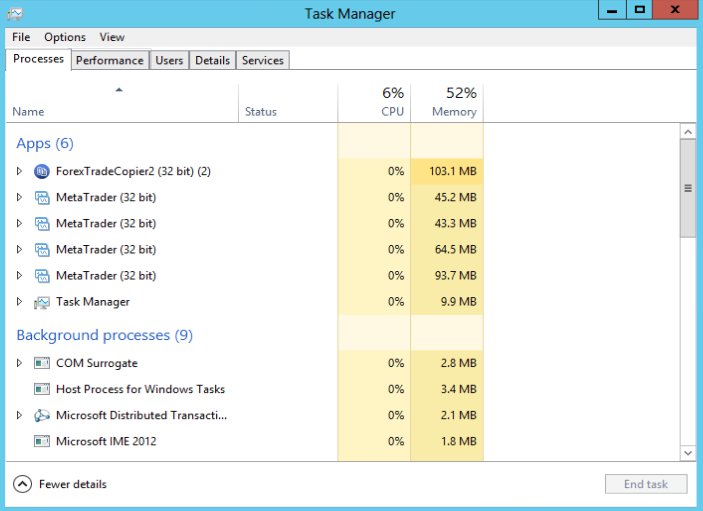
Task: Sort by the Name column header
Action: tap(122, 103)
